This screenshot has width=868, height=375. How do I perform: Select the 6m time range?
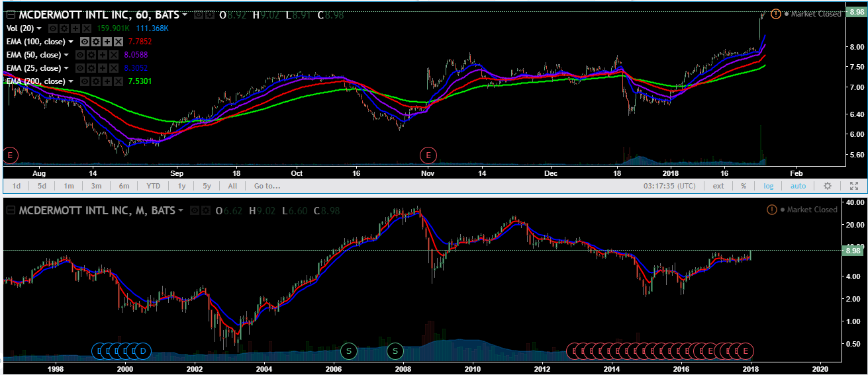pyautogui.click(x=124, y=186)
